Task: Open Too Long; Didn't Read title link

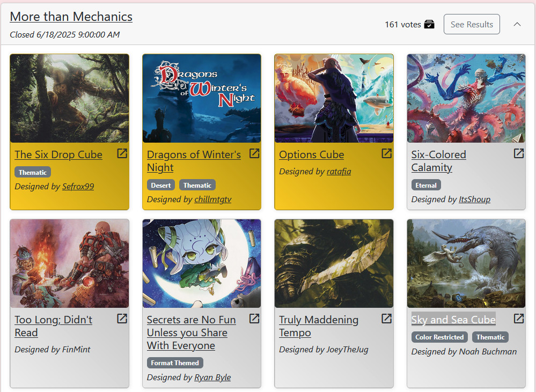Action: [53, 326]
